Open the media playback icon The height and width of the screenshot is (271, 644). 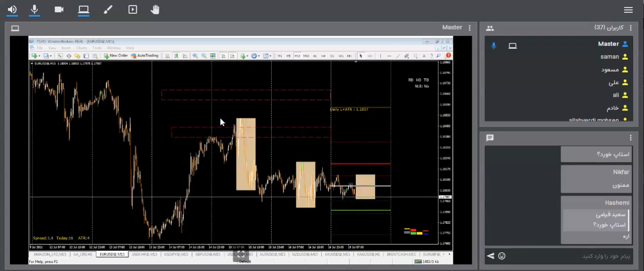click(132, 9)
